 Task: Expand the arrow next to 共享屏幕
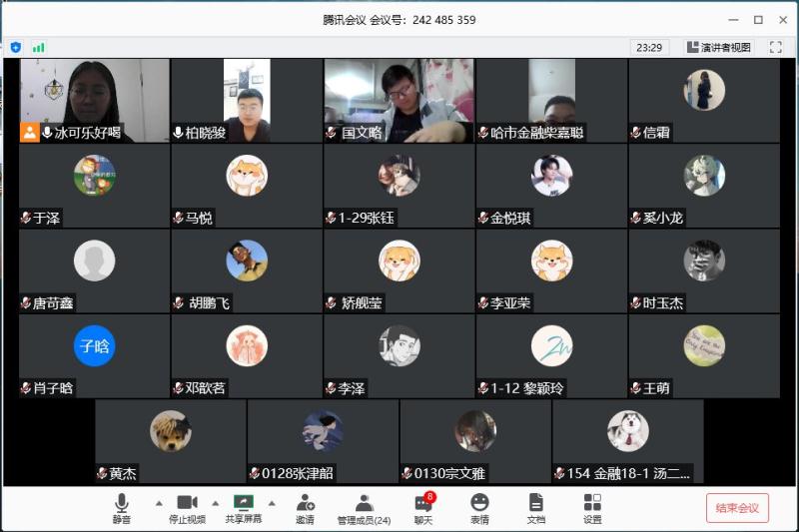pyautogui.click(x=272, y=503)
